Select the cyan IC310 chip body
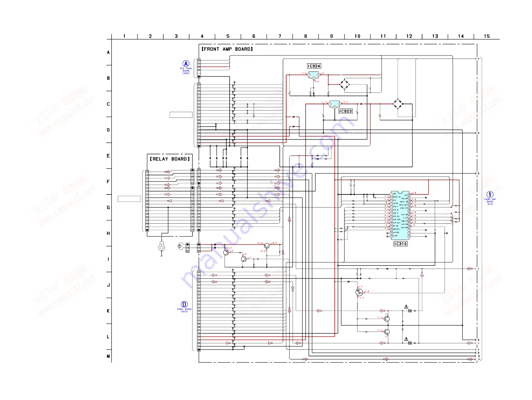The image size is (532, 400). tap(400, 215)
